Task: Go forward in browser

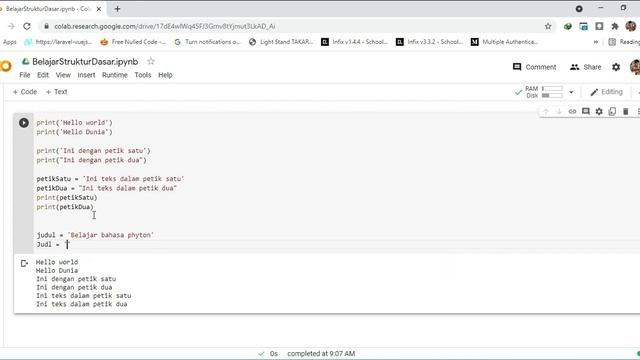Action: pos(11,26)
